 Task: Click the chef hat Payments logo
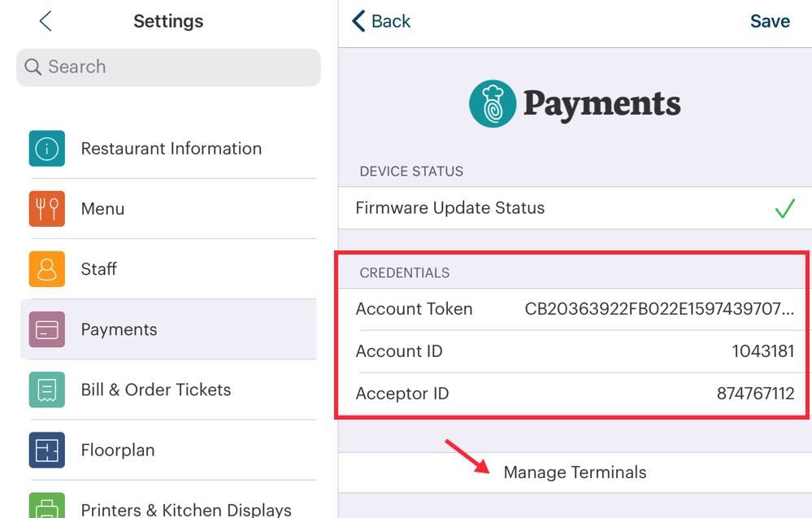coord(493,104)
